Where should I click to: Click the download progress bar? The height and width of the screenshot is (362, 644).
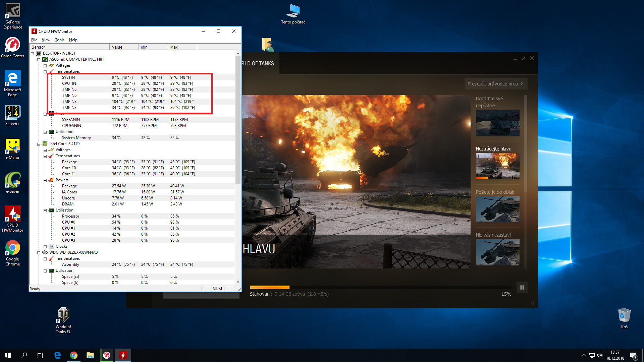point(380,287)
